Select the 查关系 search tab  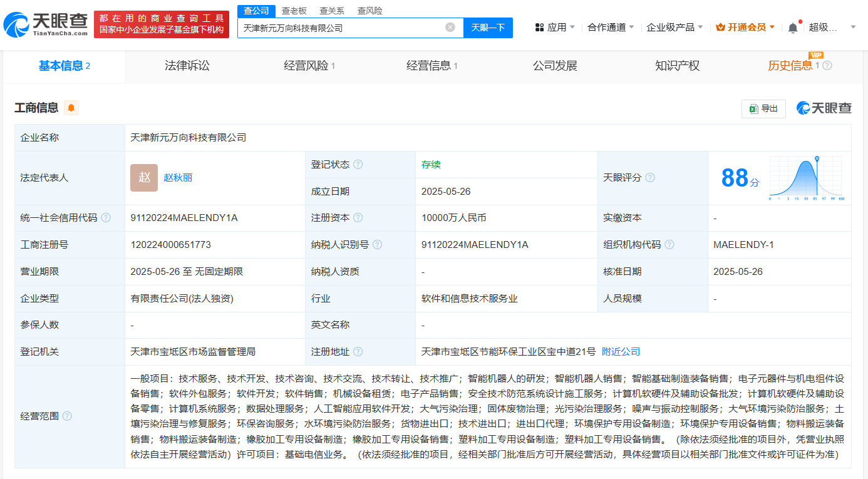[x=332, y=11]
